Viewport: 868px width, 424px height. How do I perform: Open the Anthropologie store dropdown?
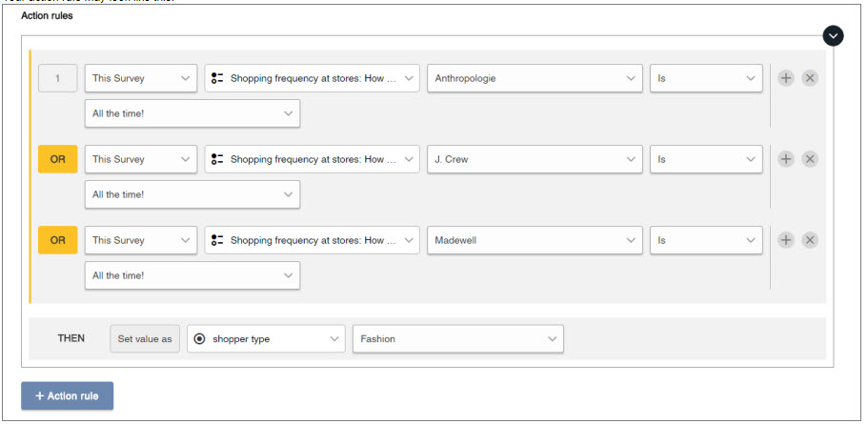535,78
